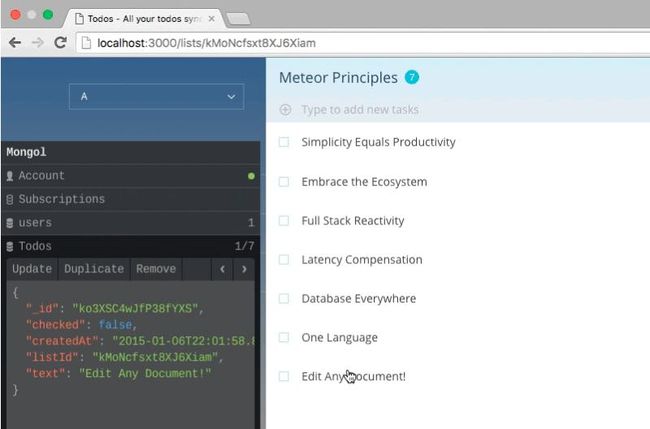Click the Latency Compensation text
This screenshot has height=429, width=650.
362,259
